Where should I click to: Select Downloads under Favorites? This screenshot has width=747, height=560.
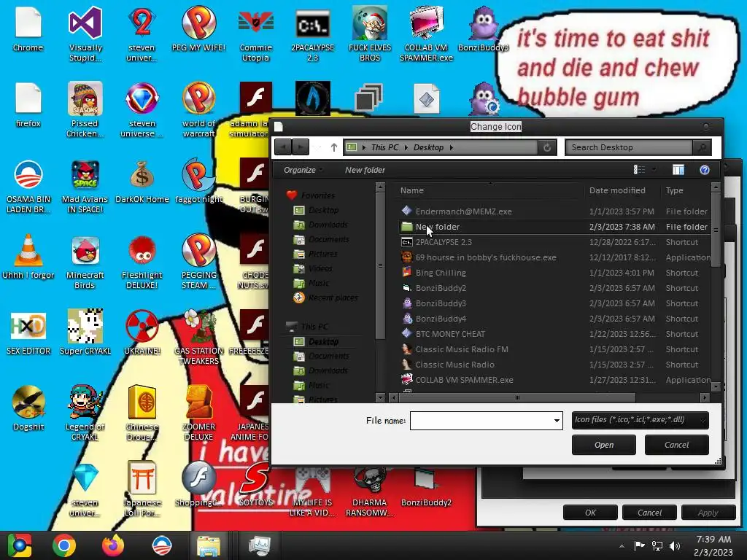[x=328, y=225]
